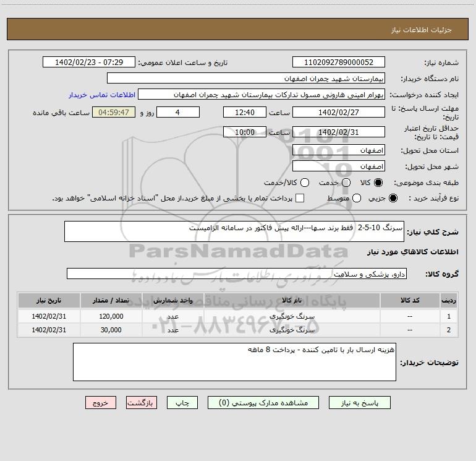
Task: Click the ردیف column header
Action: pos(448,301)
